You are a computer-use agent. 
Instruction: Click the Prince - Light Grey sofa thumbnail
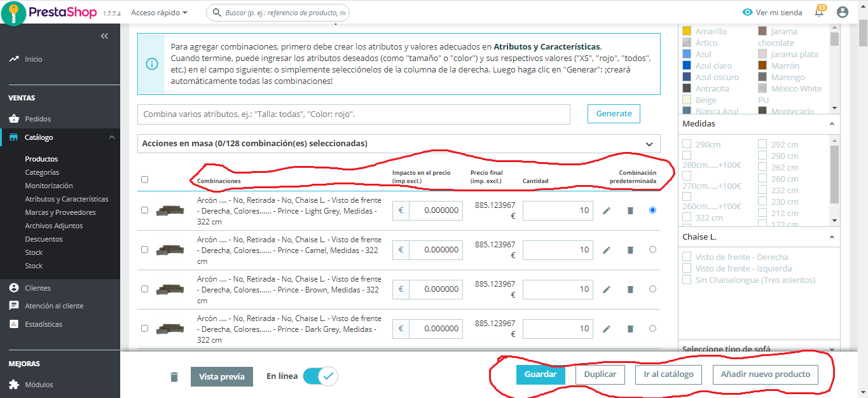point(170,210)
